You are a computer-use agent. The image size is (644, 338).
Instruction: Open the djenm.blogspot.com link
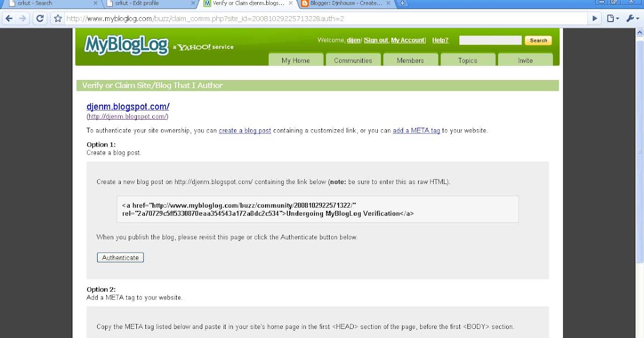pyautogui.click(x=128, y=106)
